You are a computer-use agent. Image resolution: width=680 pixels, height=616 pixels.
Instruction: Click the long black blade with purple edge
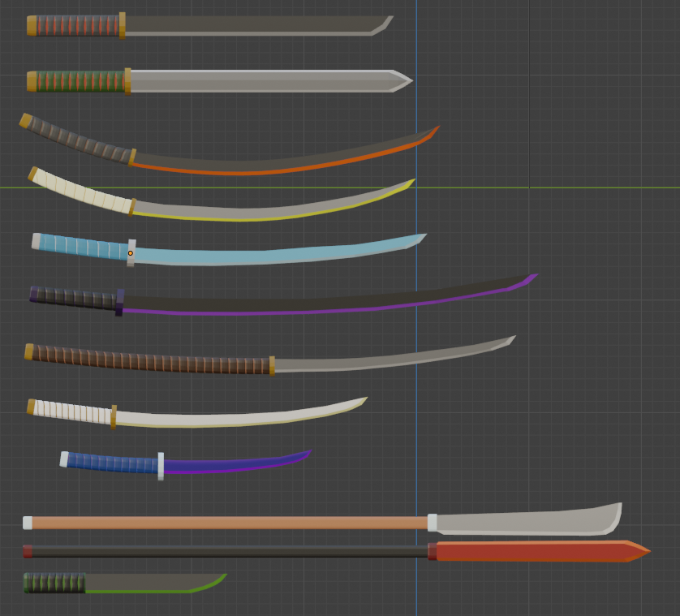(x=325, y=304)
